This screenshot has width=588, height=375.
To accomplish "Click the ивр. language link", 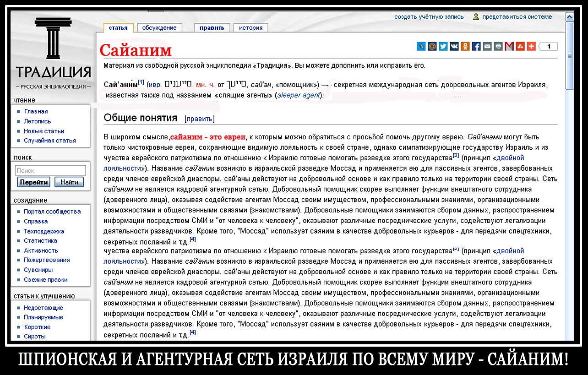I will (156, 85).
